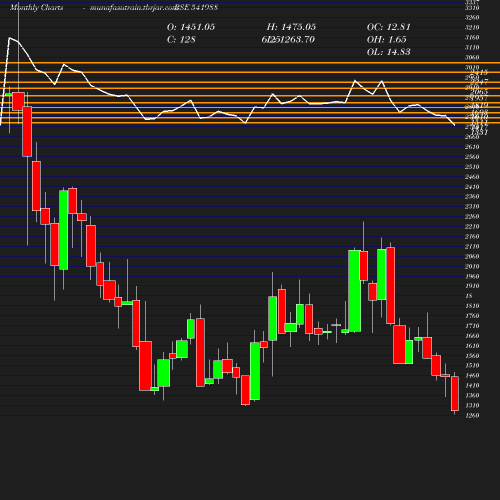500x500 pixels.
Task: Click the 2360 price axis label
Action: (x=472, y=196)
